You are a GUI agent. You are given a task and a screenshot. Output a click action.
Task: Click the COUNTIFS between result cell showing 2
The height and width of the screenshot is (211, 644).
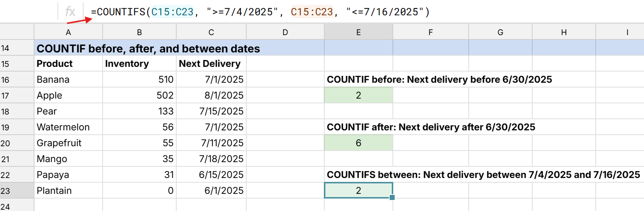pos(358,191)
